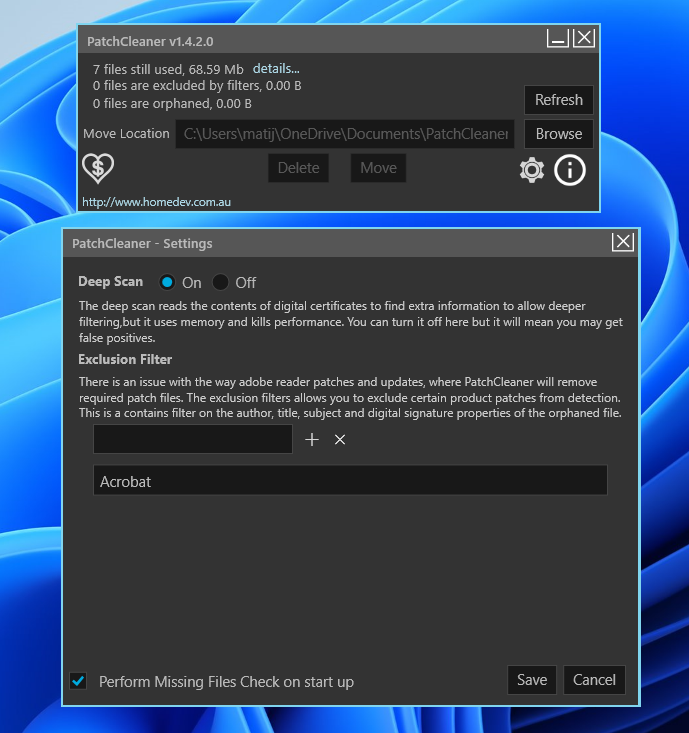Minimize the PatchCleaner main window

point(558,39)
